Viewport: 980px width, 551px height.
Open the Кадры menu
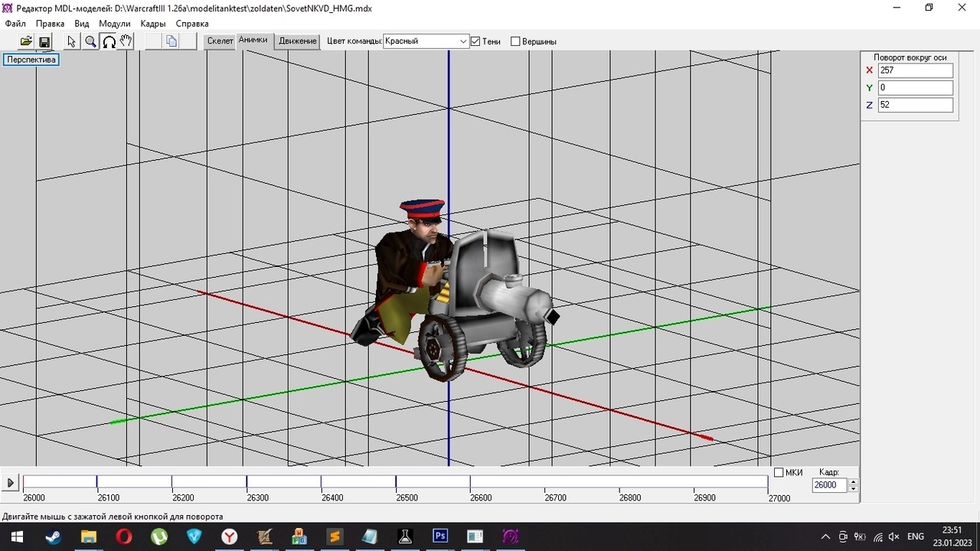point(153,24)
